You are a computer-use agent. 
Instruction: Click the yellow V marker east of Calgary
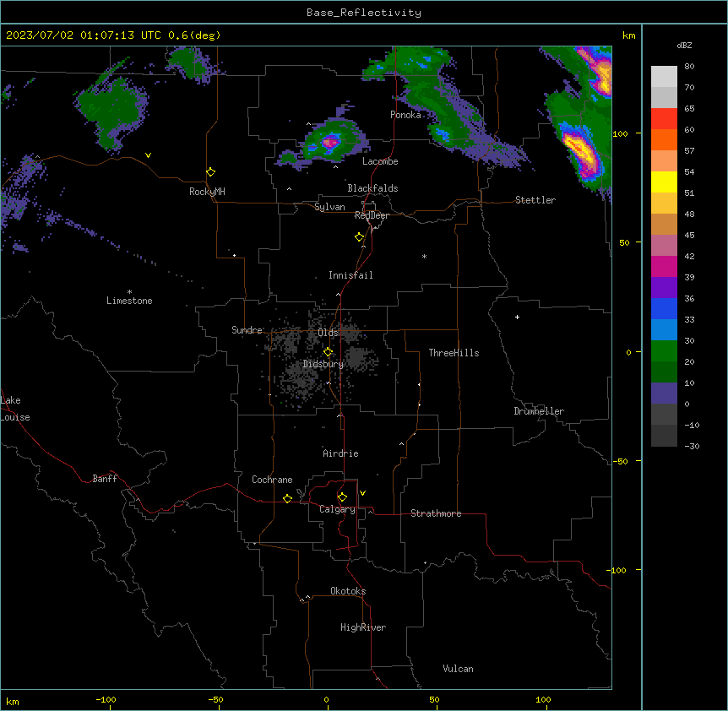(362, 493)
